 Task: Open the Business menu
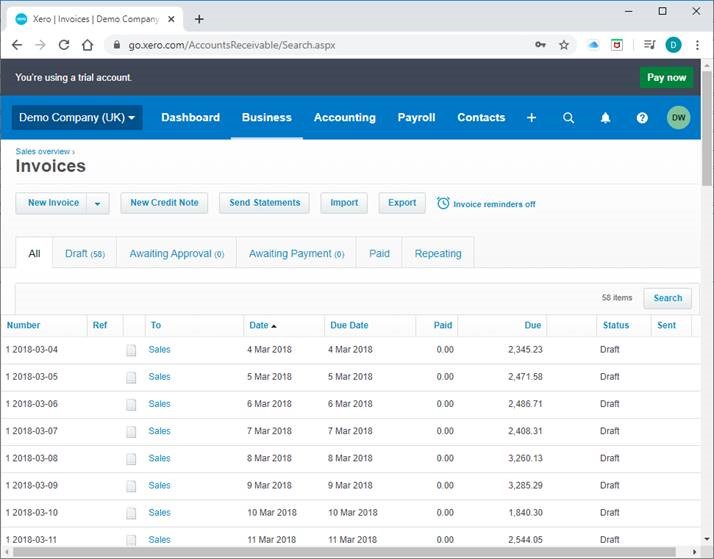click(x=267, y=117)
